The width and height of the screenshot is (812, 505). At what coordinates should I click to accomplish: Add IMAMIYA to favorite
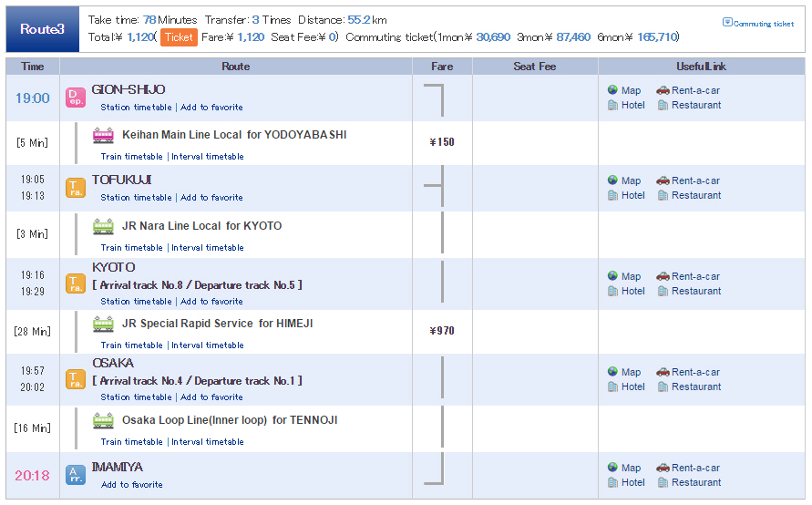pyautogui.click(x=131, y=485)
